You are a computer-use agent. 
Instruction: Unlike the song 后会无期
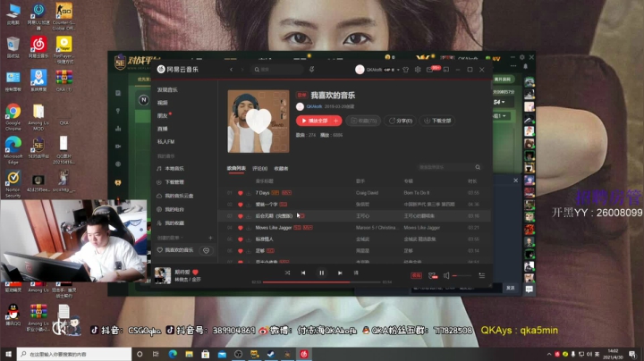[241, 216]
